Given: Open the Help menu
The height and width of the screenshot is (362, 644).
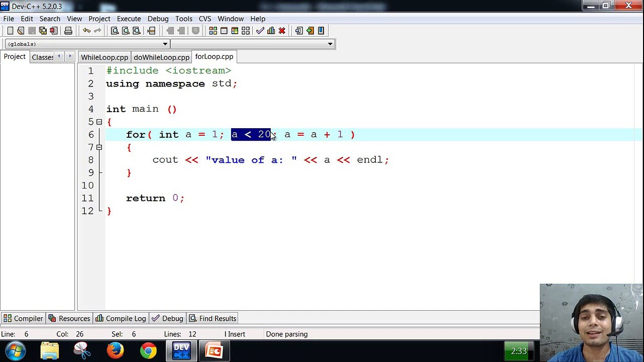Looking at the screenshot, I should 258,19.
